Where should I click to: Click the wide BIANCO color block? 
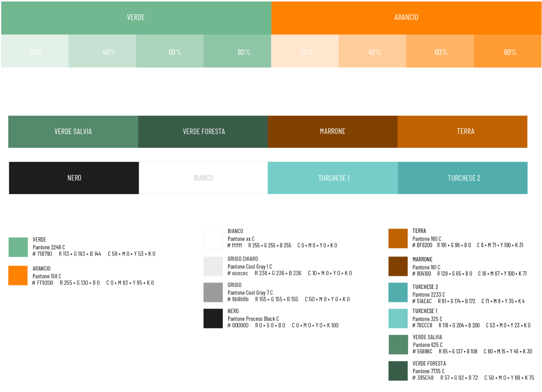(203, 178)
